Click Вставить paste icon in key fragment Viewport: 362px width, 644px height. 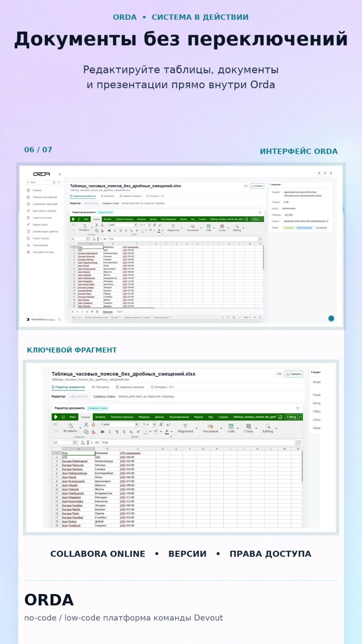(x=70, y=425)
